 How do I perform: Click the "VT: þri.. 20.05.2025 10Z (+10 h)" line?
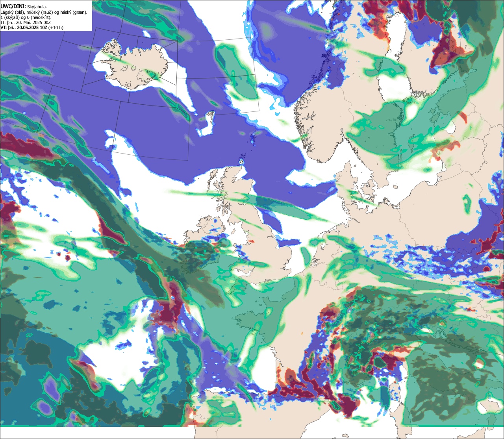(x=32, y=28)
